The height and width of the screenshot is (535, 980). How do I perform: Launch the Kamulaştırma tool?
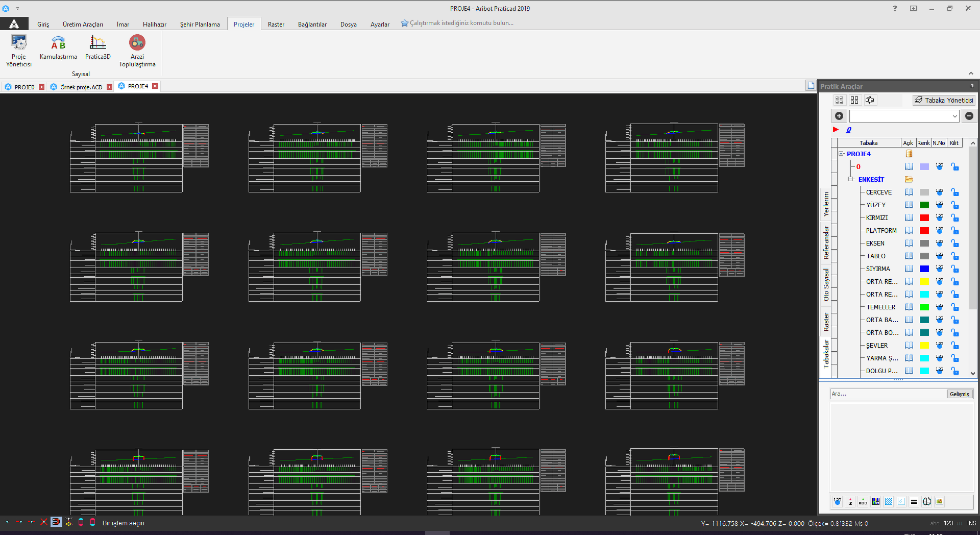[x=58, y=48]
